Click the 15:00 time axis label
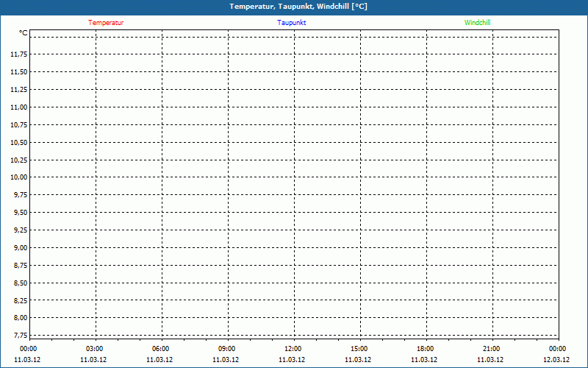 pos(359,349)
